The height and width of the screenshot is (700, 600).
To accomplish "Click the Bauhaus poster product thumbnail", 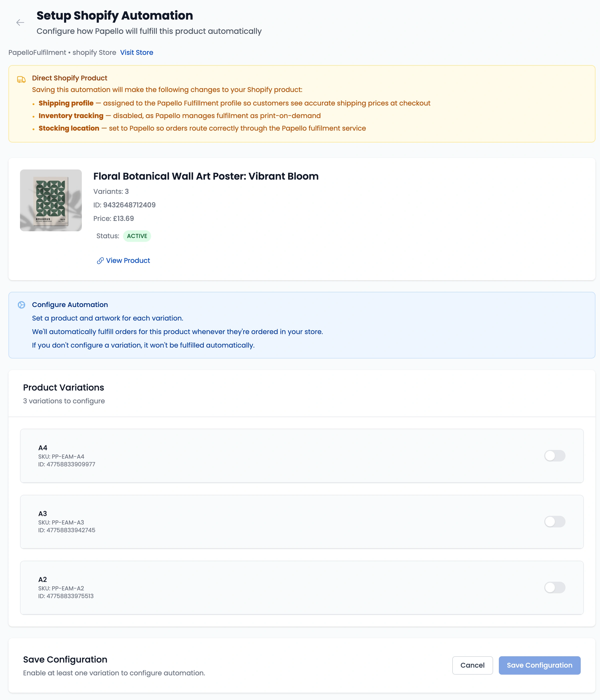I will coord(51,200).
